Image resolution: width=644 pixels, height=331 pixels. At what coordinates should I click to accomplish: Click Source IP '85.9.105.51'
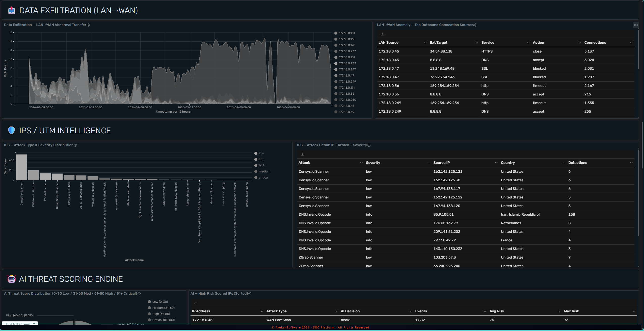click(443, 214)
